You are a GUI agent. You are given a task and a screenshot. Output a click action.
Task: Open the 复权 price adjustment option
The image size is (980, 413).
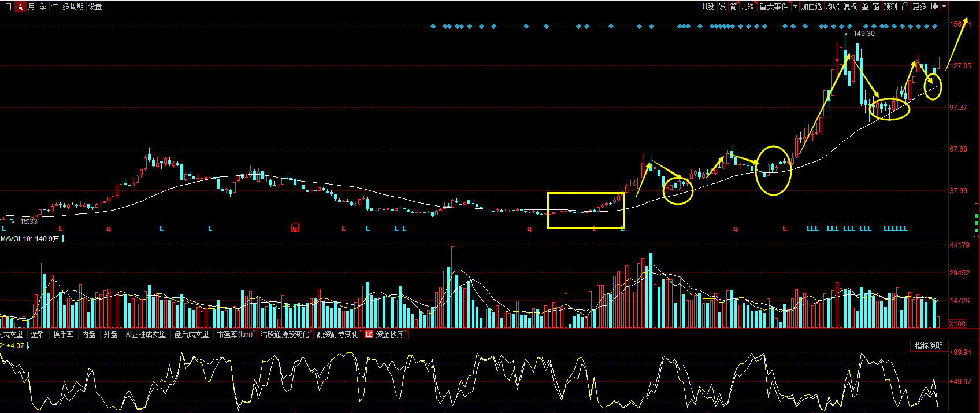(x=851, y=6)
